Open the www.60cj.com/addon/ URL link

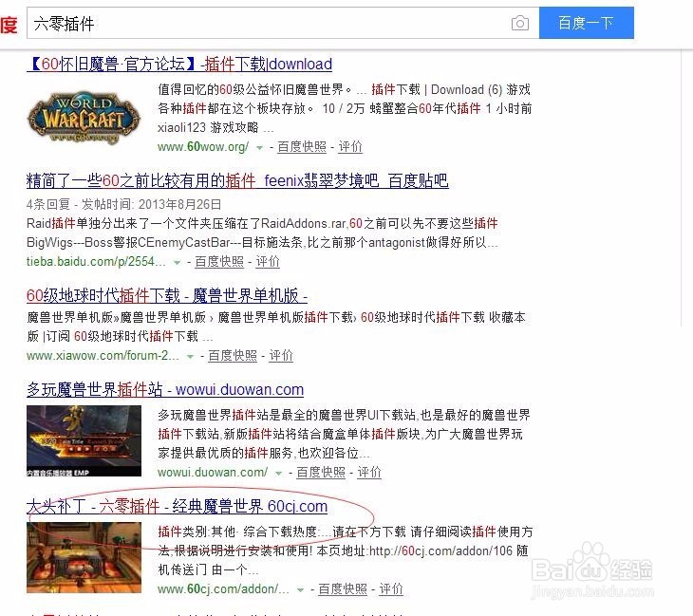point(223,589)
